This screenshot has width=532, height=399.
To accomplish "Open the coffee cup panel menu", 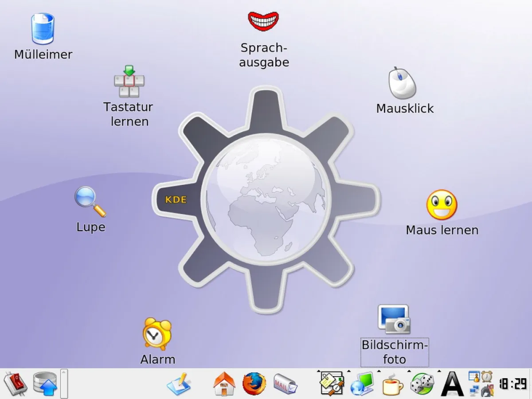I will (x=392, y=384).
